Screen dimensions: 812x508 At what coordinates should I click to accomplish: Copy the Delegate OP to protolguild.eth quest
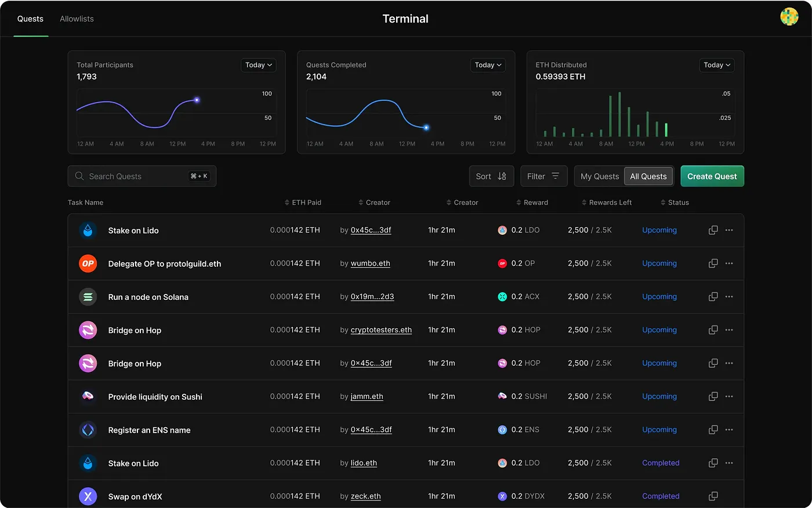click(713, 263)
